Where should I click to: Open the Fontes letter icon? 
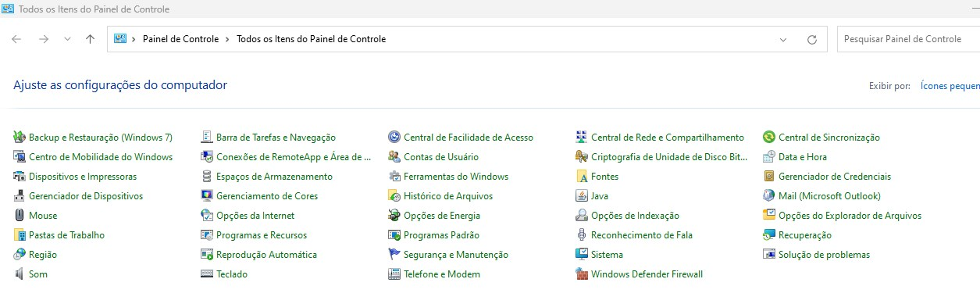click(x=582, y=177)
